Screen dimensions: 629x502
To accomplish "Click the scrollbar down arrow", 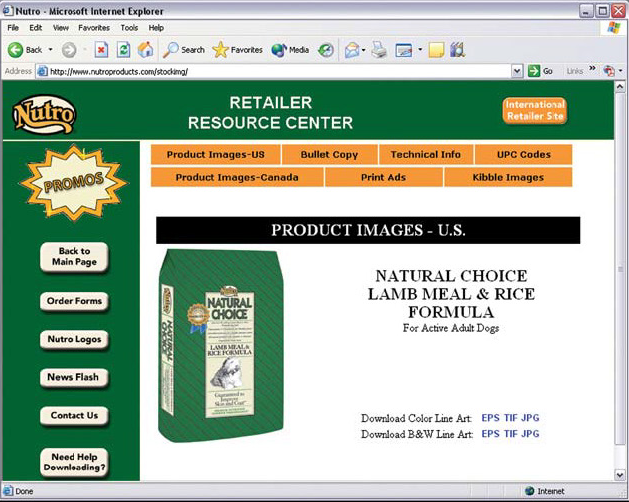I will [620, 475].
